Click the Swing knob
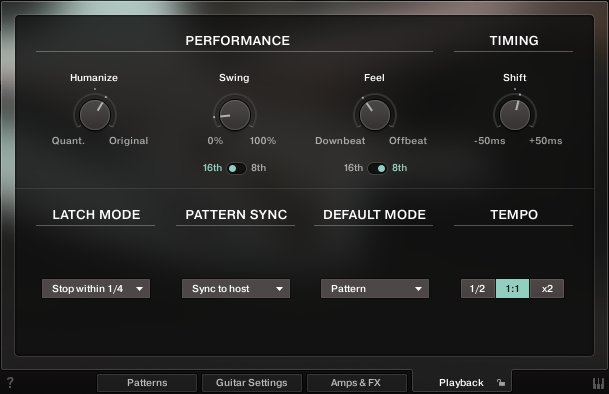 (235, 114)
